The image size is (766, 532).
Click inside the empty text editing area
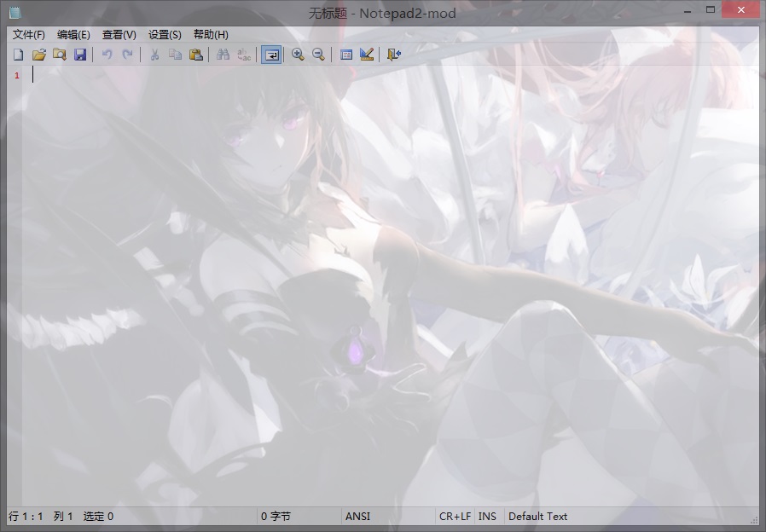pos(384,281)
